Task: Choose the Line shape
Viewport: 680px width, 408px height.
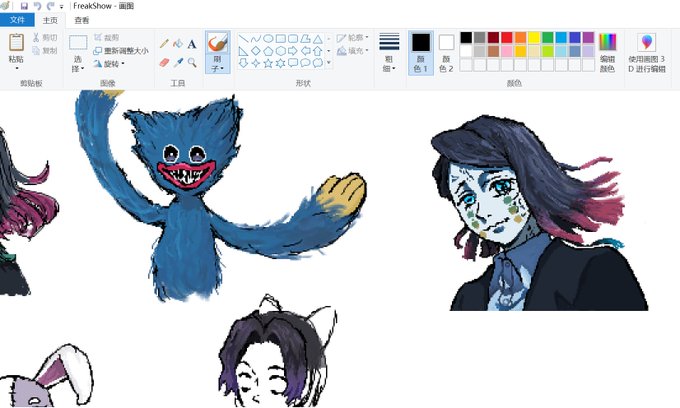Action: [244, 39]
